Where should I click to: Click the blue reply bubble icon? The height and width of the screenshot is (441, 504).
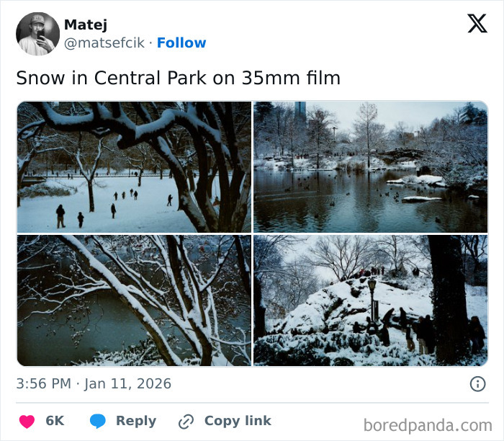[x=98, y=422]
